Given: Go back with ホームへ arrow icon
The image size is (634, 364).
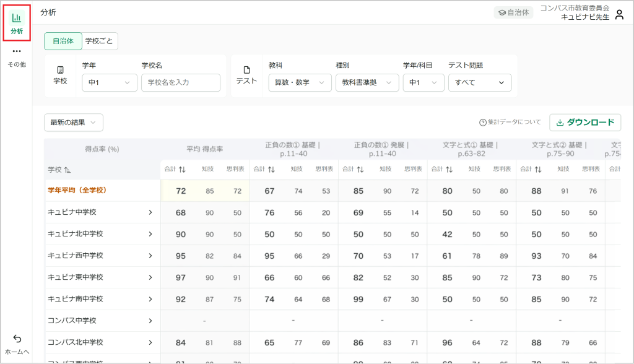Looking at the screenshot, I should click(17, 339).
